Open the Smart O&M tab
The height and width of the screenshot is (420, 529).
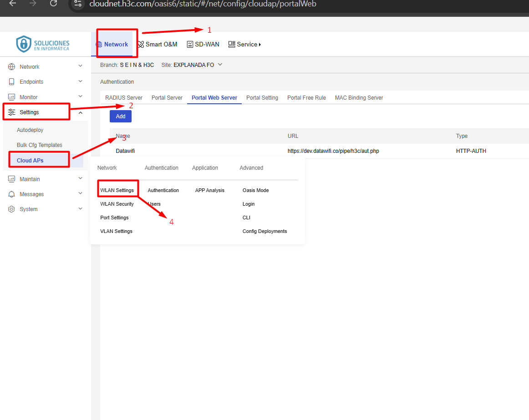click(x=158, y=44)
